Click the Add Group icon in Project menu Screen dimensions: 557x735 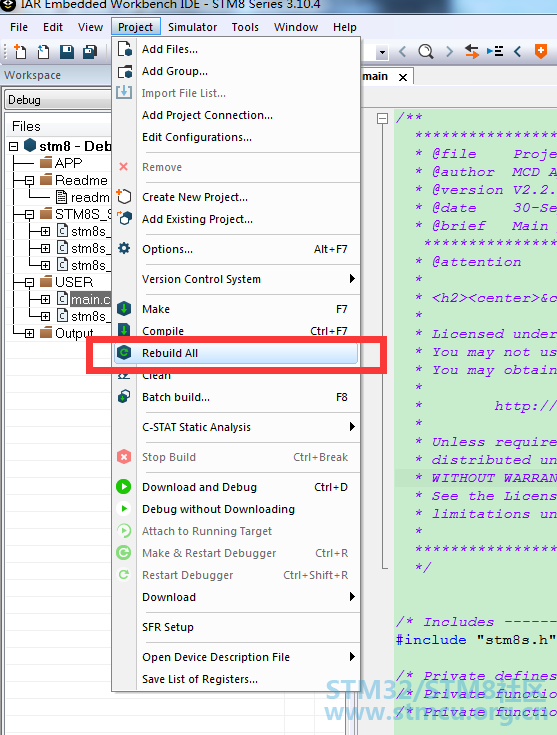coord(124,71)
